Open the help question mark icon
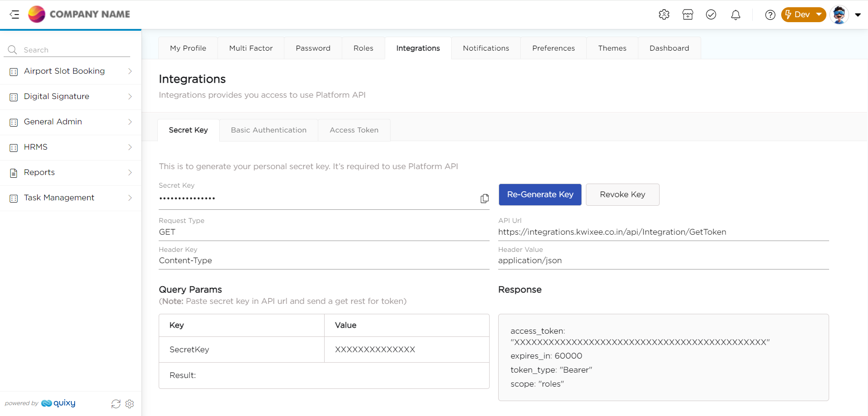 coord(770,15)
